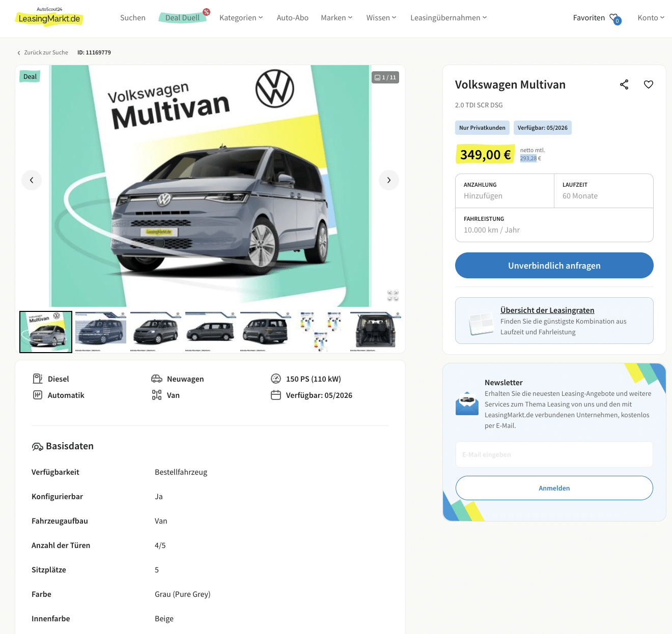Select the sixth thumbnail with energy labels
The image size is (672, 634).
(321, 332)
